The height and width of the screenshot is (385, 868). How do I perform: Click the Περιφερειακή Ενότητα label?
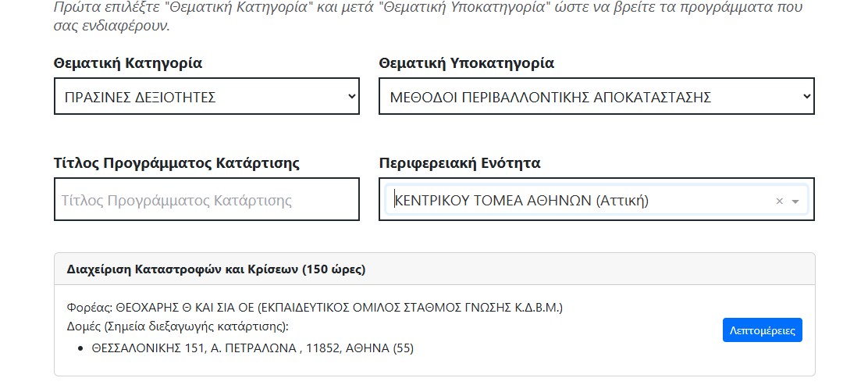[460, 163]
